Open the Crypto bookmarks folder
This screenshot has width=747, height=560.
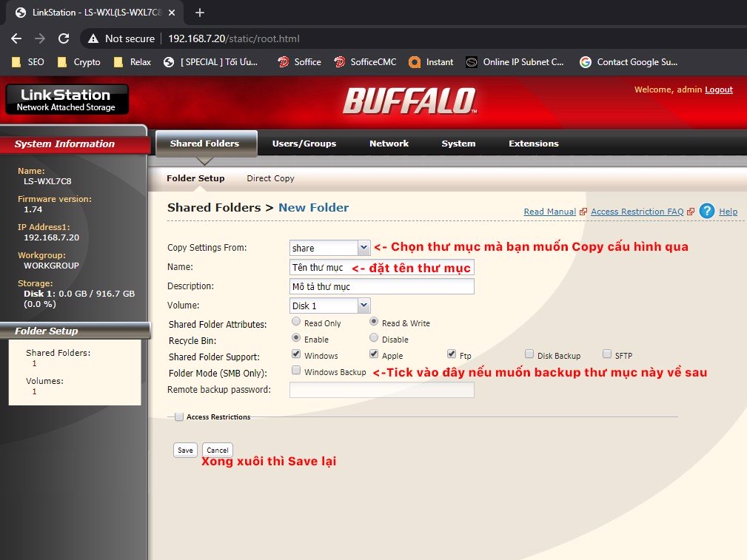click(x=78, y=62)
